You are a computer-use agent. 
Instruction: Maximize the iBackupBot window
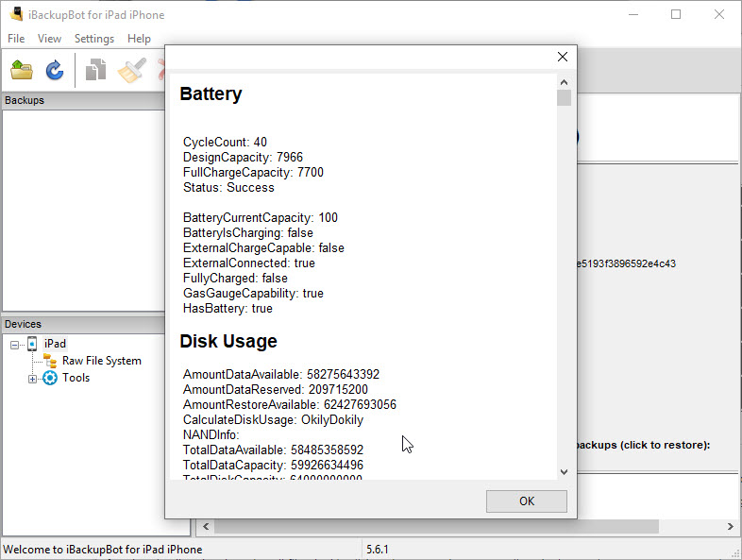tap(676, 15)
